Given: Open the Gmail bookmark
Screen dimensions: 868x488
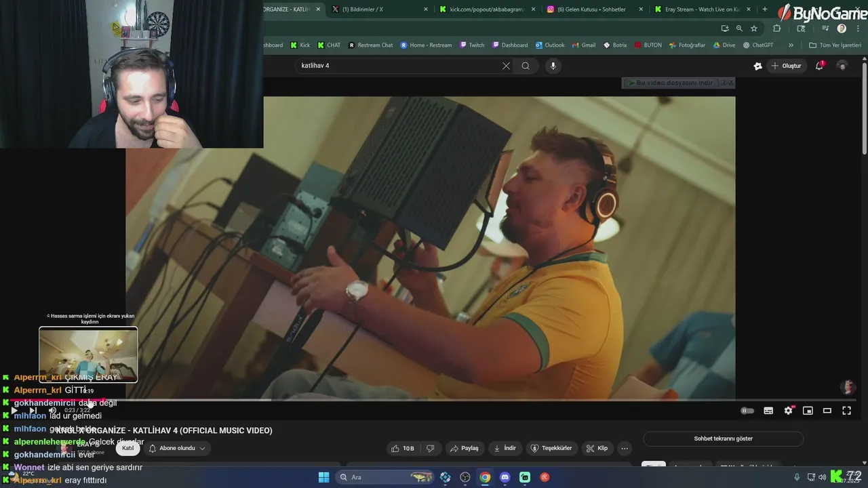Looking at the screenshot, I should pyautogui.click(x=583, y=45).
